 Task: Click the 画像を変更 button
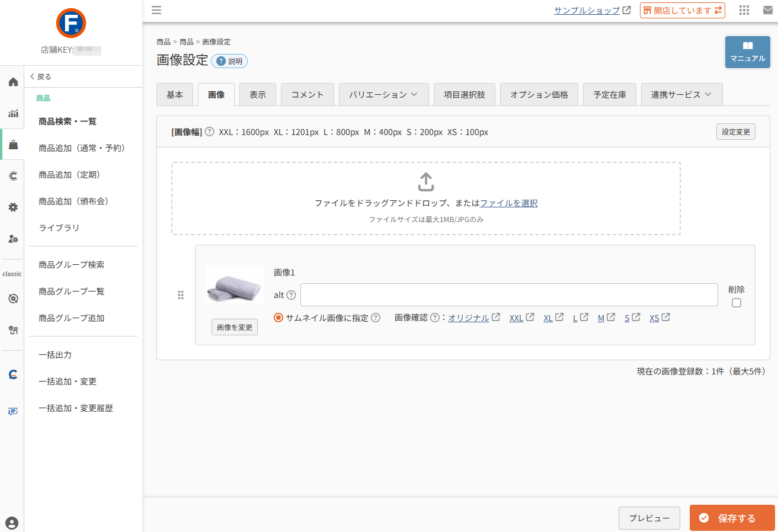click(x=235, y=327)
